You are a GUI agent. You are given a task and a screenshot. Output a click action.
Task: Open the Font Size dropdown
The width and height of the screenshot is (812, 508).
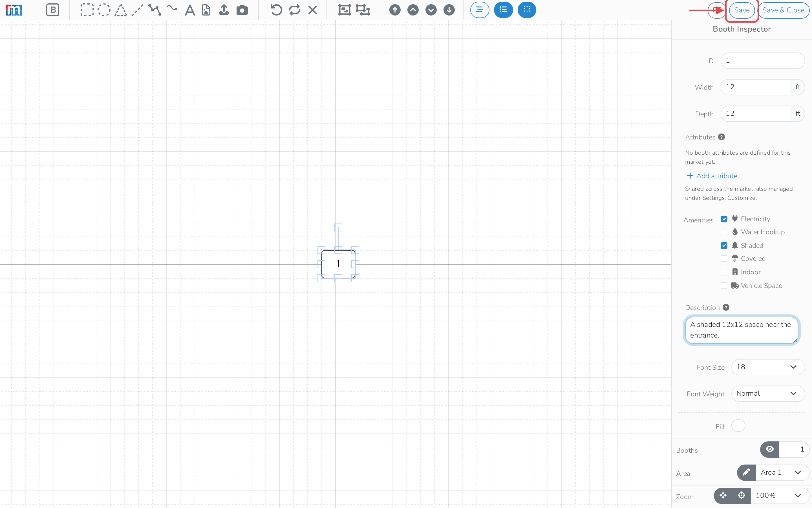[x=768, y=367]
